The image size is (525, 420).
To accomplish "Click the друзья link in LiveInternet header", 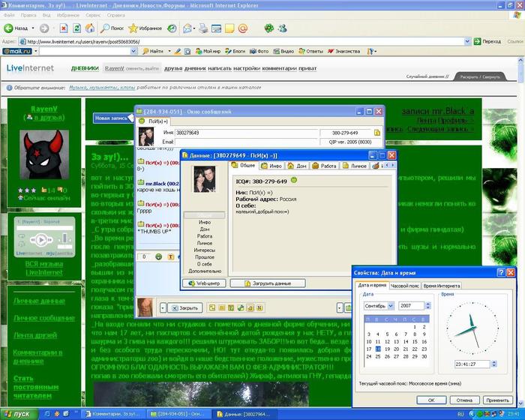I will [173, 68].
